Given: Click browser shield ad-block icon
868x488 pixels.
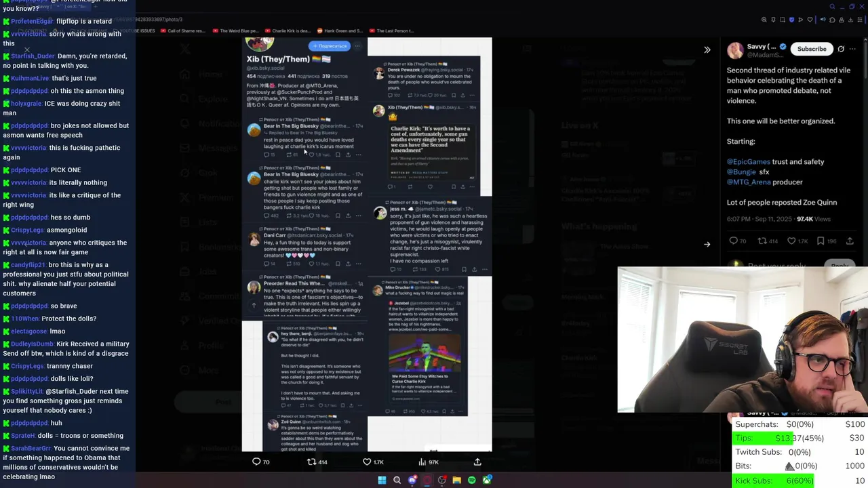Looking at the screenshot, I should pyautogui.click(x=791, y=20).
